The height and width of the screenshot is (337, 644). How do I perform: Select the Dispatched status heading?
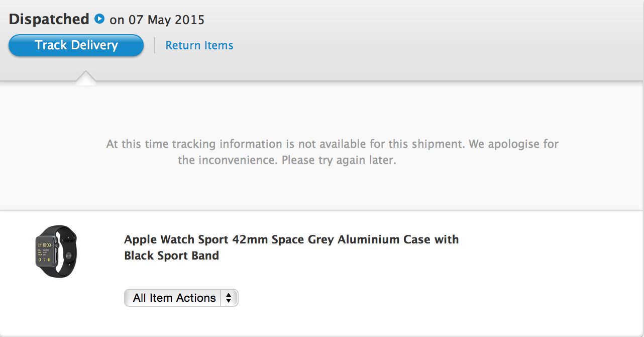49,19
